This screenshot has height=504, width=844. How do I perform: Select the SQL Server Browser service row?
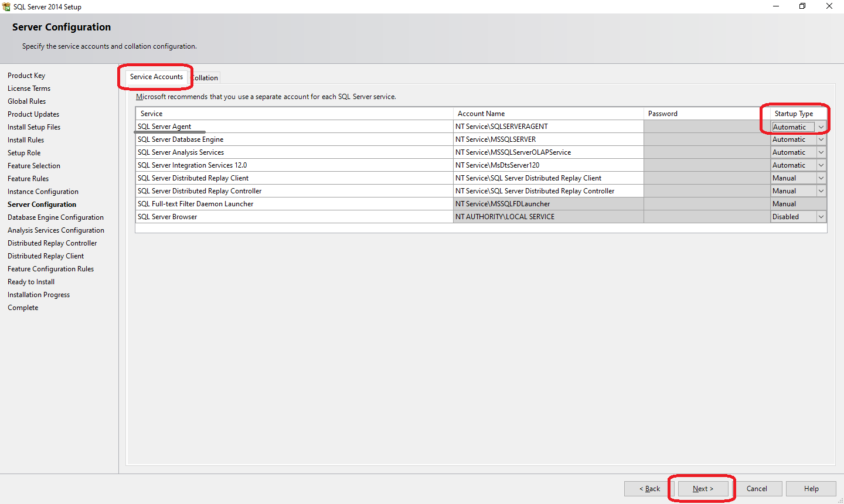click(x=294, y=217)
